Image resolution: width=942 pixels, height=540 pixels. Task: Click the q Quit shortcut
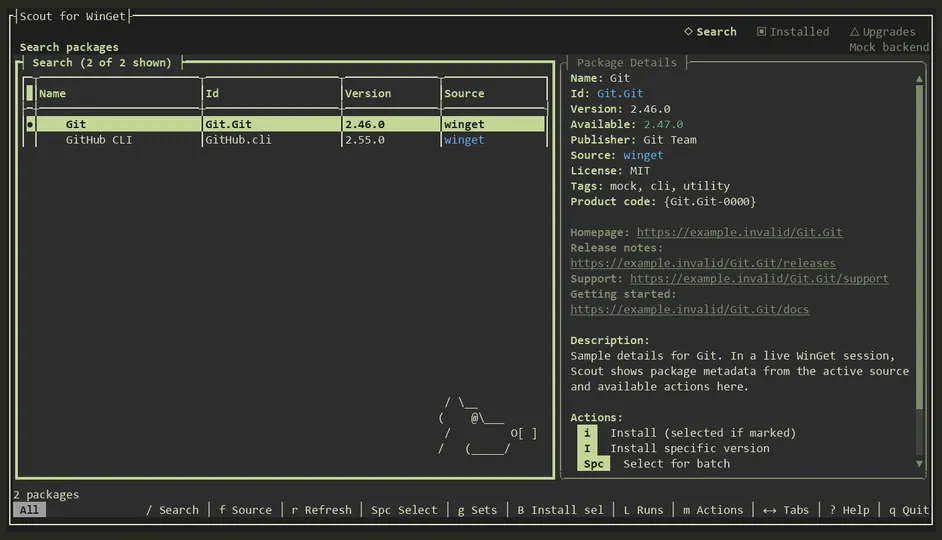[909, 510]
